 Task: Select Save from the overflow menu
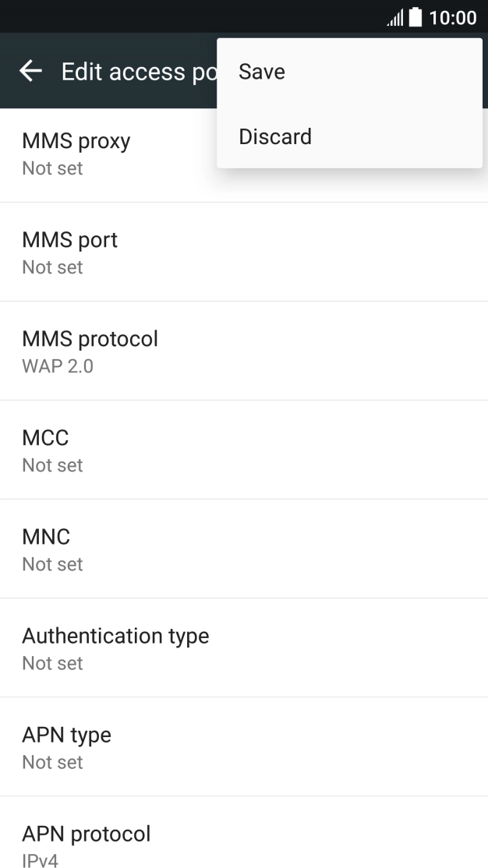point(262,72)
